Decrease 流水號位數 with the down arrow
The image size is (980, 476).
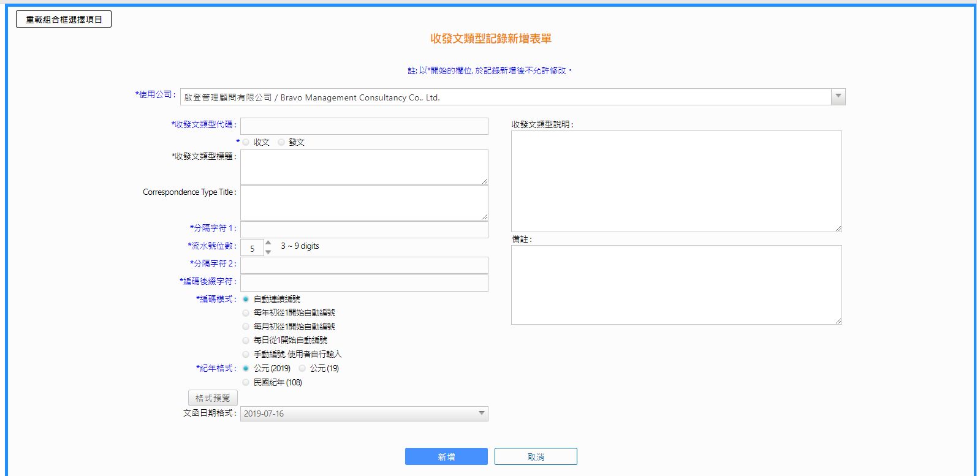(x=268, y=252)
